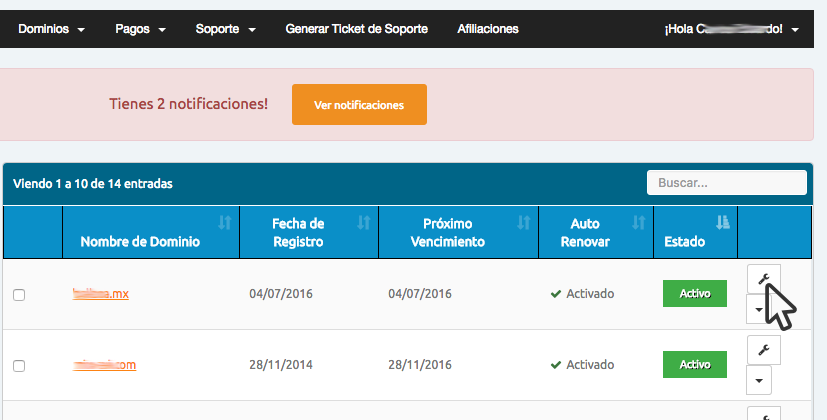Viewport: 827px width, 420px height.
Task: Click the Buscar search field
Action: click(726, 183)
